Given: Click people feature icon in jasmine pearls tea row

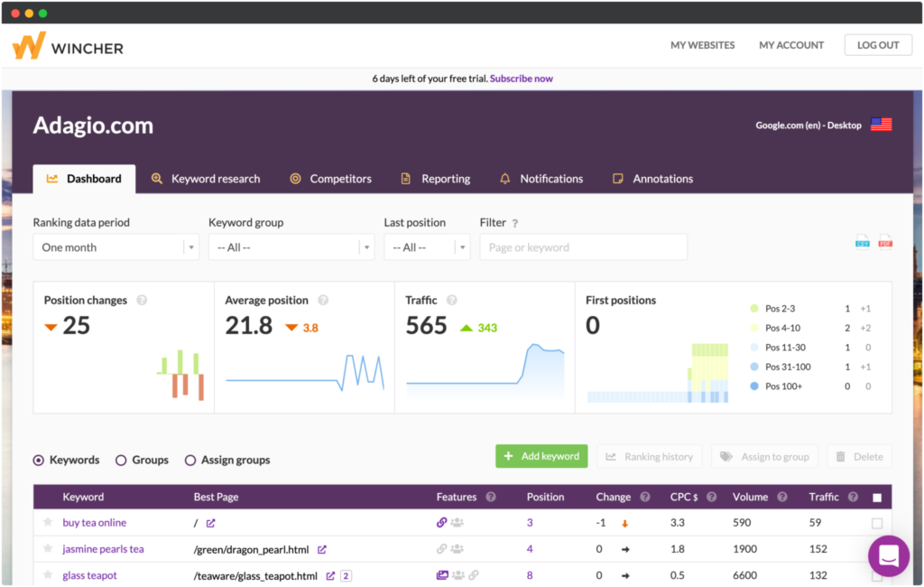Looking at the screenshot, I should pos(457,549).
